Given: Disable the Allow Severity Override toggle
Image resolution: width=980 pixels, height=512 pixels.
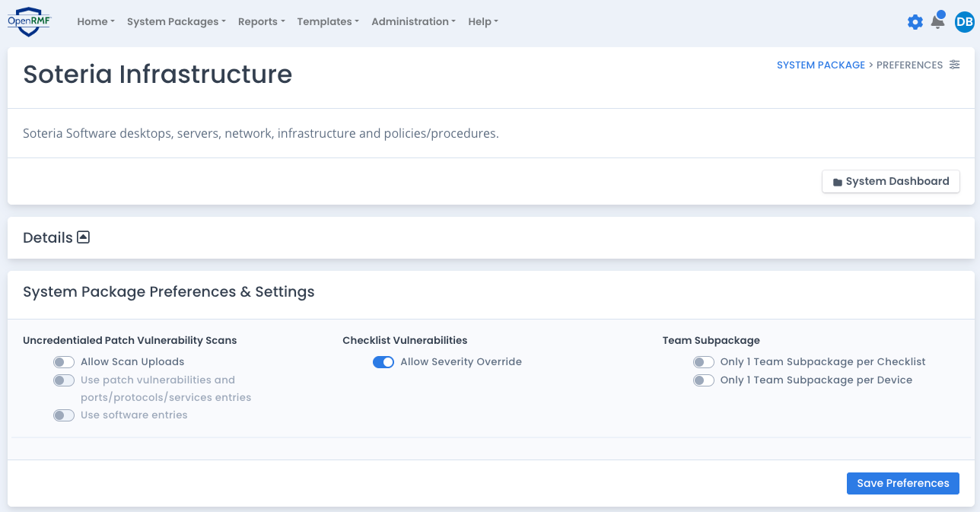Looking at the screenshot, I should coord(383,362).
